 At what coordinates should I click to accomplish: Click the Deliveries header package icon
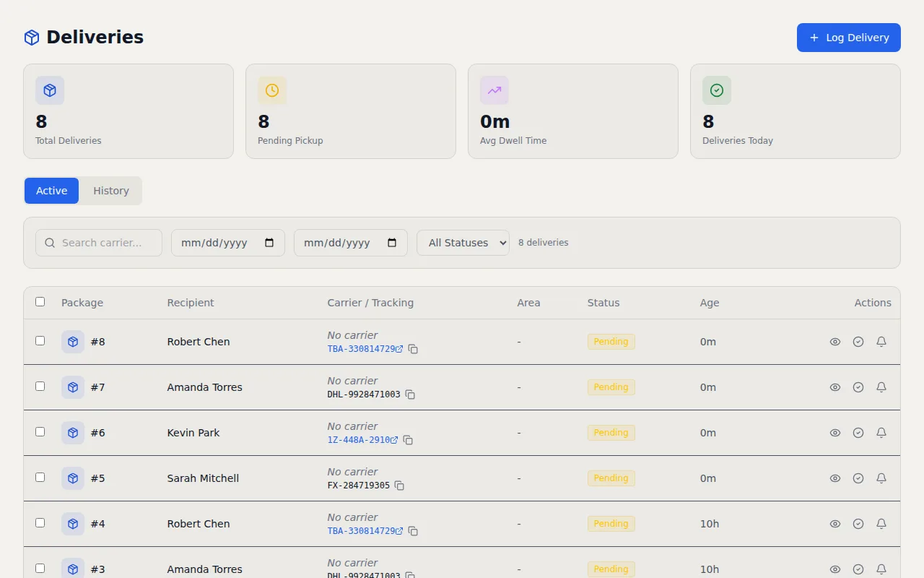(31, 37)
